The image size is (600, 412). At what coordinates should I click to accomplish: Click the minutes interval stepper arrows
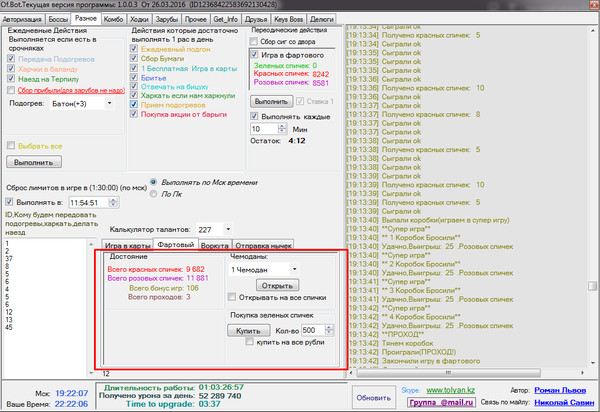[282, 129]
